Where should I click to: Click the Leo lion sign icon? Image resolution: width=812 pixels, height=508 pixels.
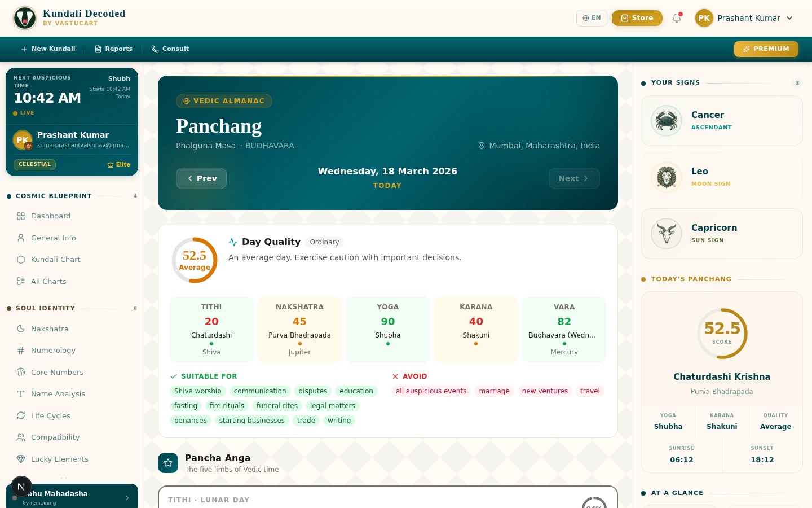point(667,177)
